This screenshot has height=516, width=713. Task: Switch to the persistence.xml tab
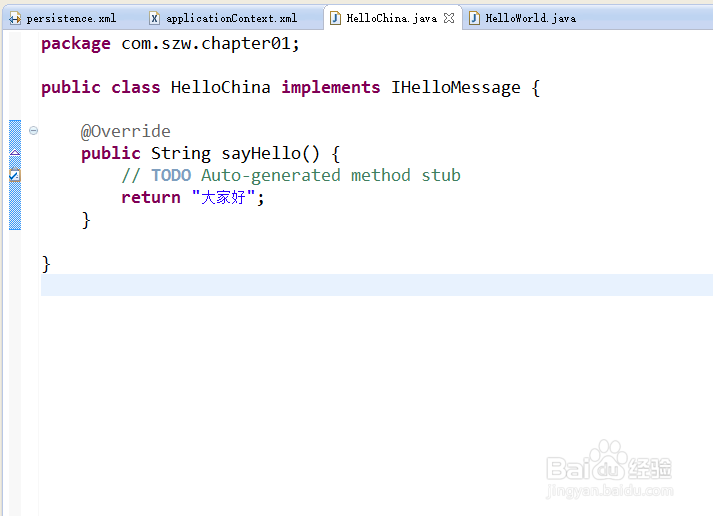[x=64, y=18]
